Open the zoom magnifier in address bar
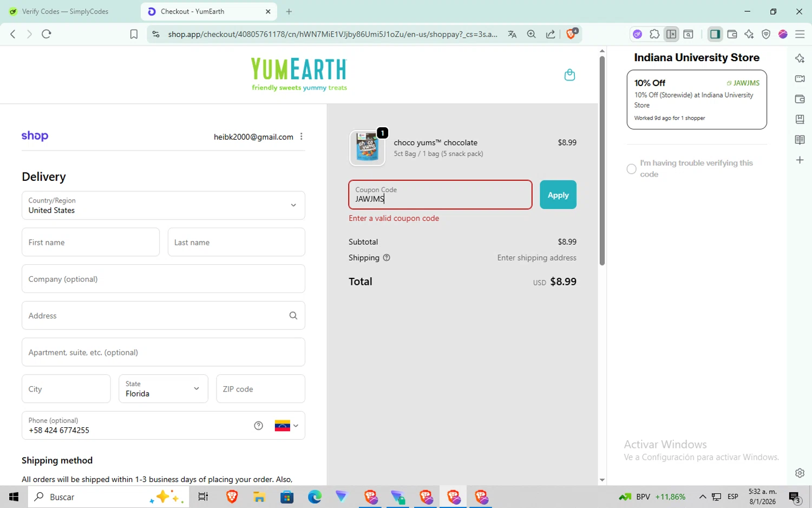Viewport: 812px width, 508px height. coord(532,34)
